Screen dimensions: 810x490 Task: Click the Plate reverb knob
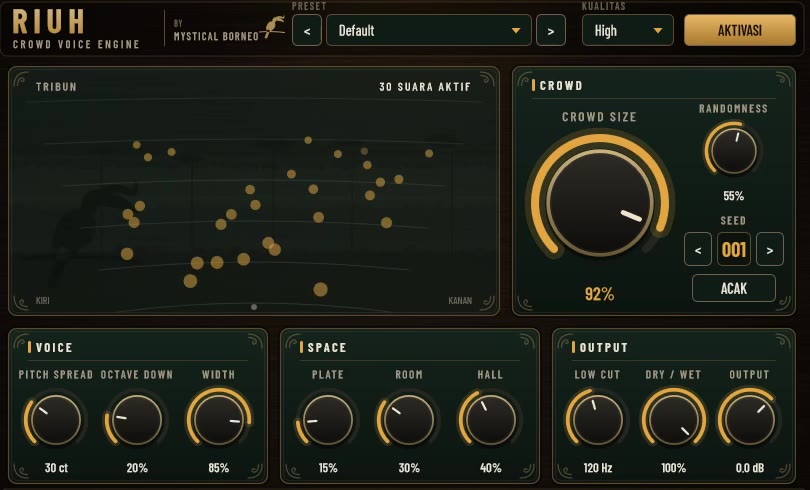click(328, 420)
